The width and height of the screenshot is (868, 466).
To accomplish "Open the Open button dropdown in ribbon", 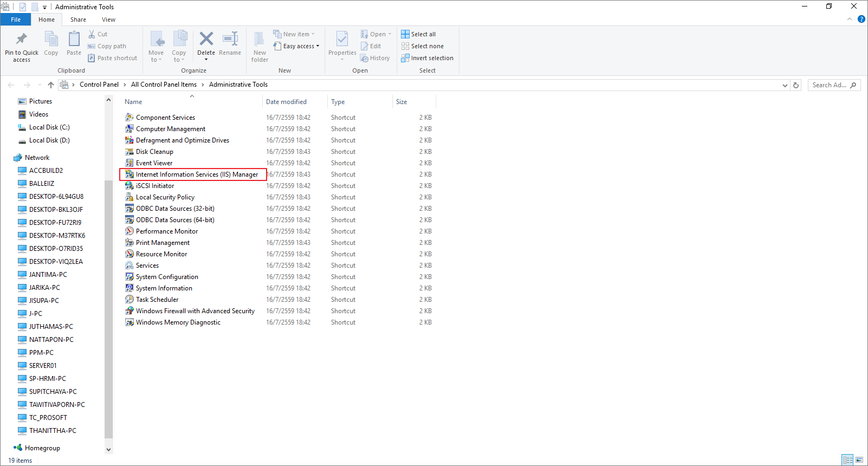I will coord(390,34).
